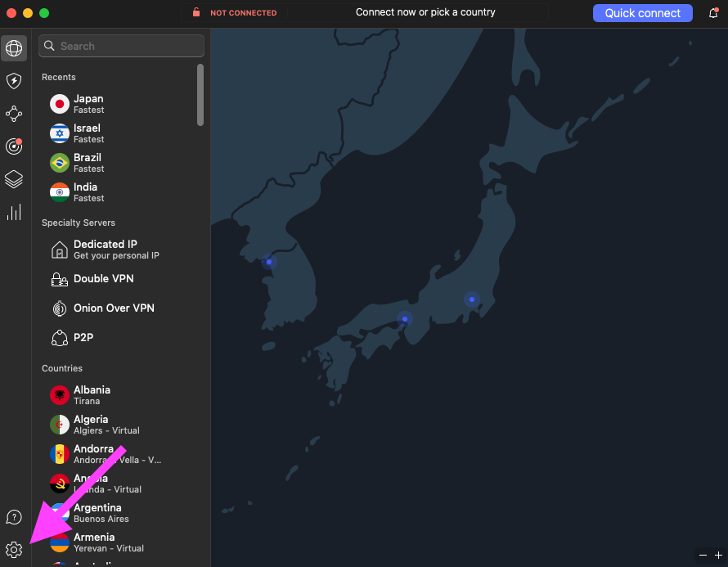
Task: Open Dark Web Monitor target icon
Action: (14, 146)
